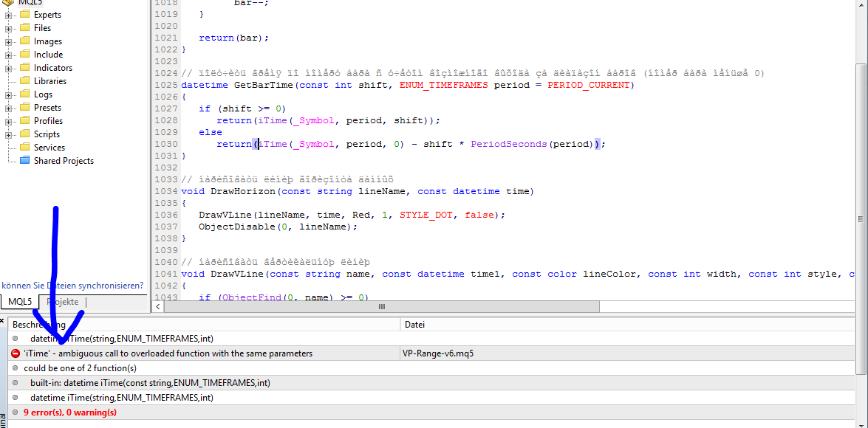Image resolution: width=868 pixels, height=428 pixels.
Task: Expand the Include tree node
Action: pyautogui.click(x=8, y=55)
